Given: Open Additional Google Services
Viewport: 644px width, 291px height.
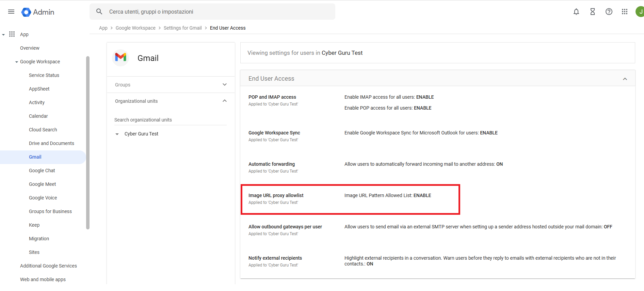Looking at the screenshot, I should click(48, 266).
